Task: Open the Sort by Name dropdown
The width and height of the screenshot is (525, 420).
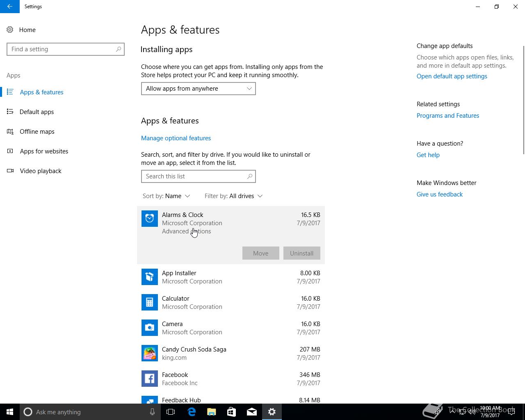Action: coord(167,196)
